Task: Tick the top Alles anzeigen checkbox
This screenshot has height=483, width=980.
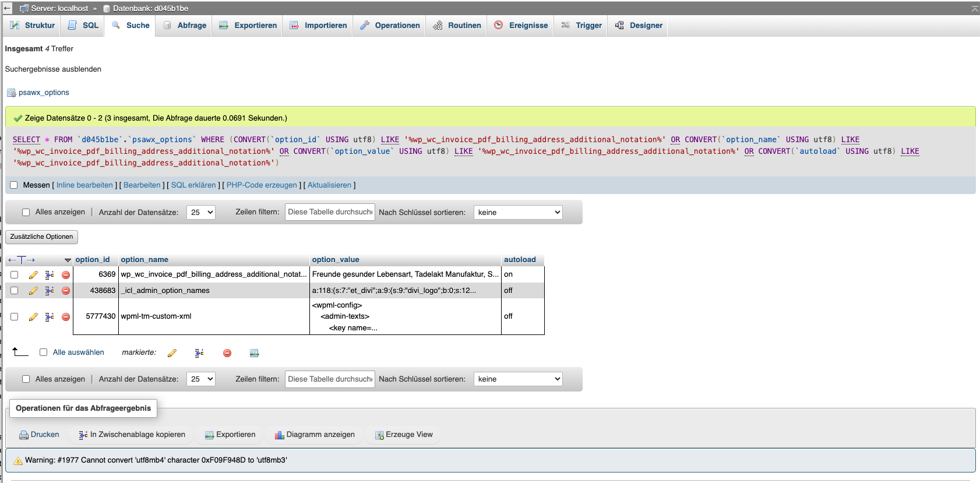Action: [x=26, y=213]
